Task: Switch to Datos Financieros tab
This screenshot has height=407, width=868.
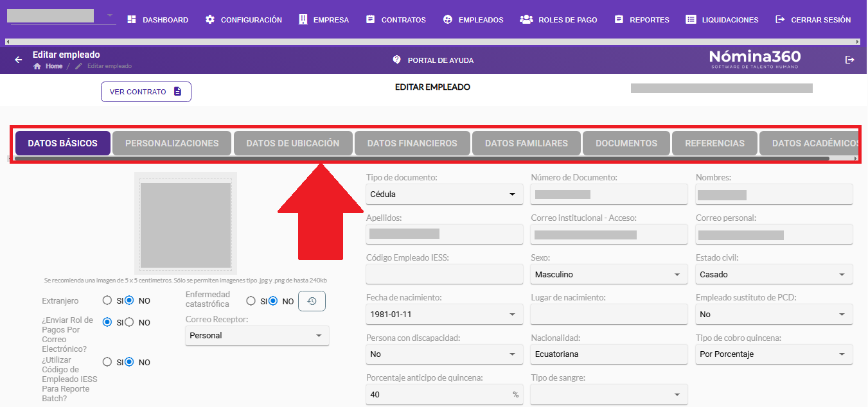Action: pyautogui.click(x=412, y=143)
